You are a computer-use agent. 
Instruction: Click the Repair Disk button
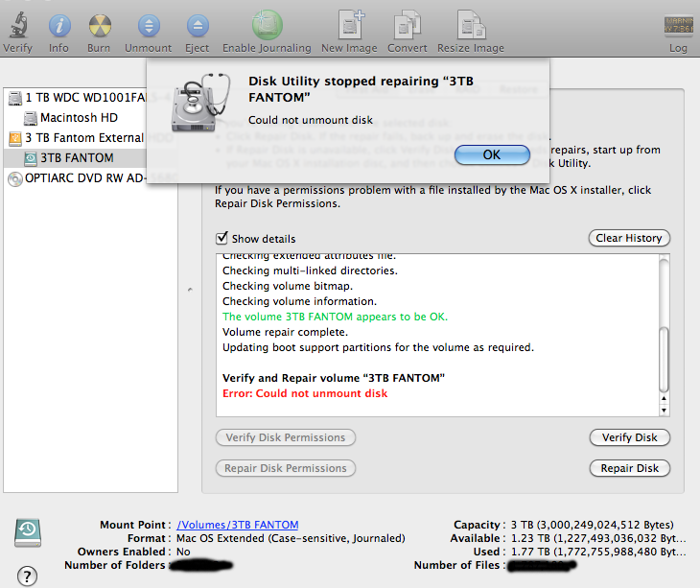[629, 468]
